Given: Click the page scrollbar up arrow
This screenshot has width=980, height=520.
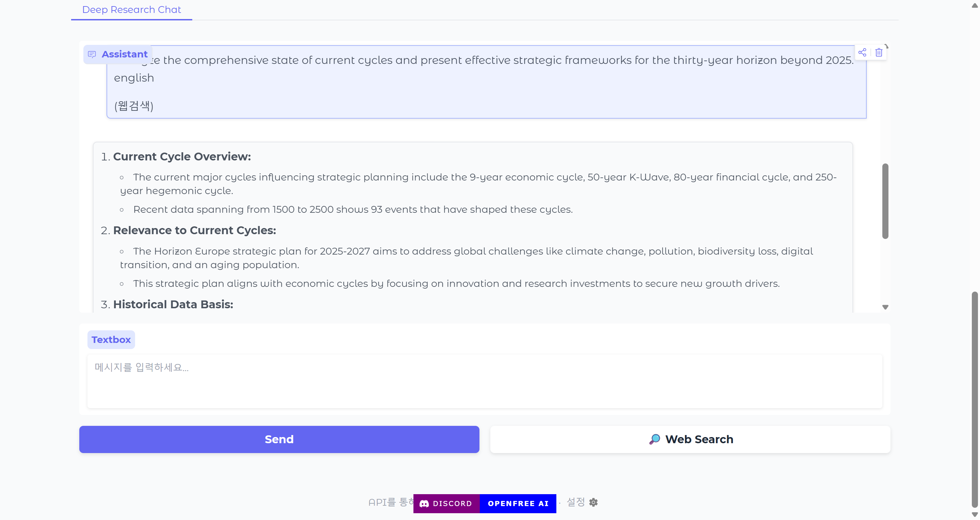Looking at the screenshot, I should [975, 5].
